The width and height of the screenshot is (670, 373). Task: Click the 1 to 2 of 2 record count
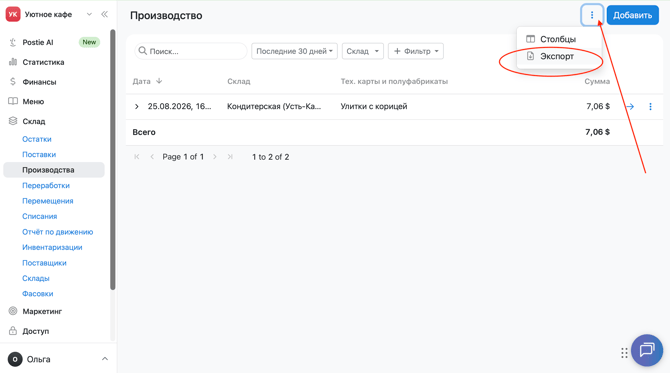click(x=270, y=157)
